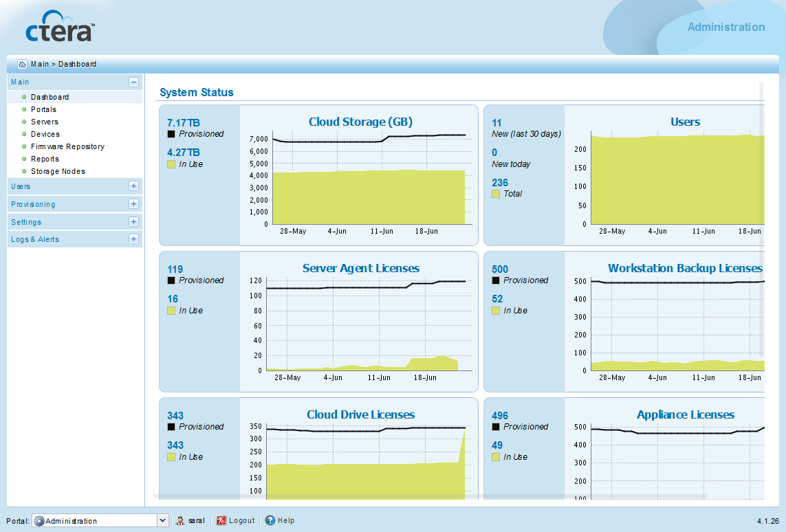Open the Dashboard page in sidebar
786x532 pixels.
[x=50, y=97]
